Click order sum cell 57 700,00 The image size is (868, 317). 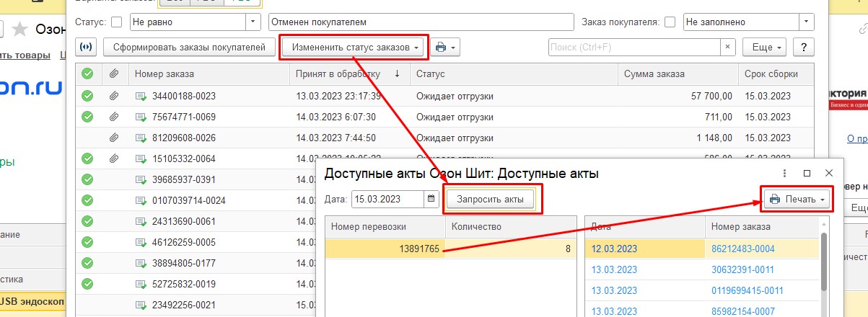[712, 96]
